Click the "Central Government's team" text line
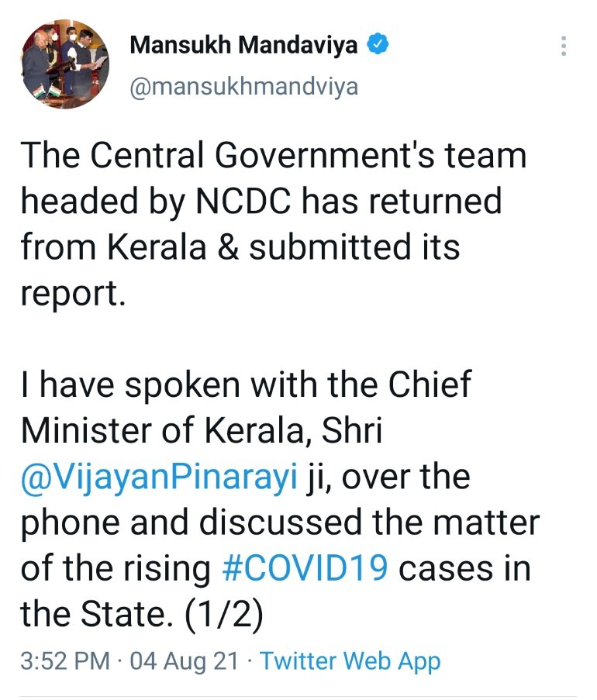Image resolution: width=597 pixels, height=700 pixels. (273, 155)
